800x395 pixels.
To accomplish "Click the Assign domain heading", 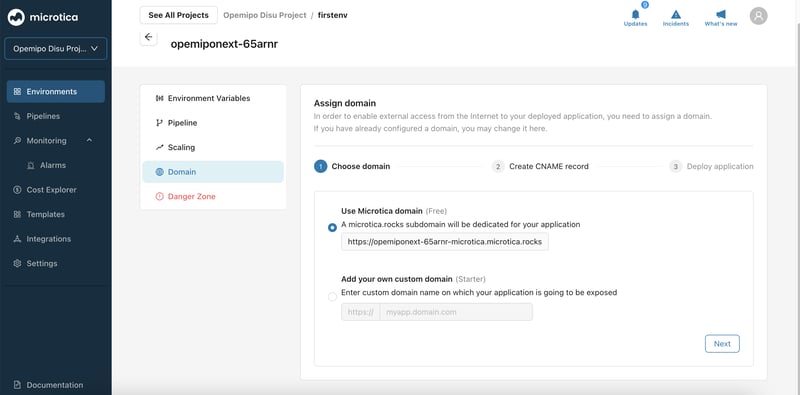I will tap(344, 104).
